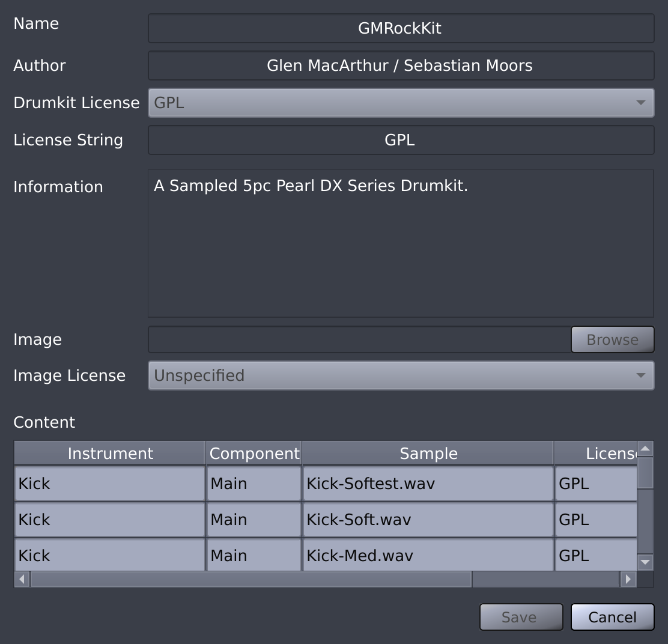The image size is (668, 644).
Task: Click the right arrow of the horizontal scrollbar
Action: tap(628, 579)
